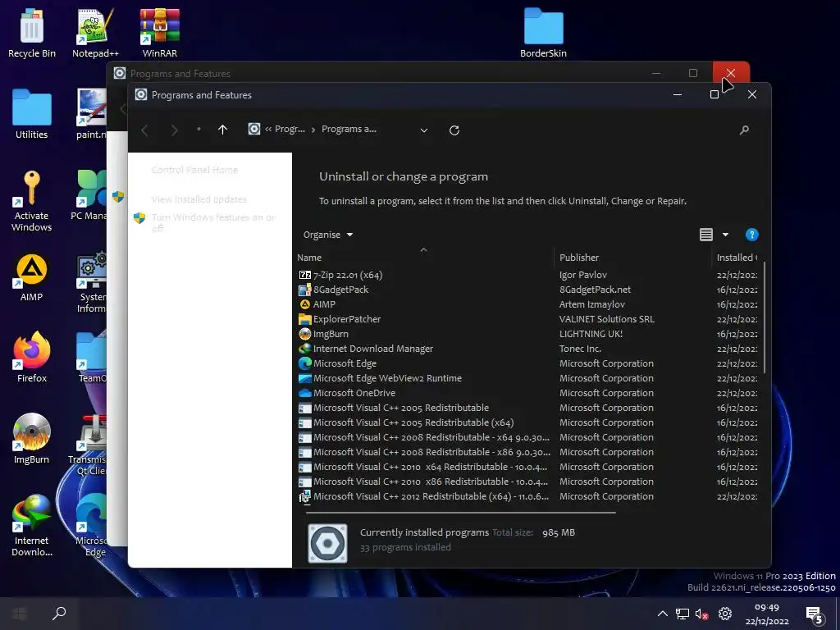Open the network tray icon
Viewport: 840px width, 630px height.
[682, 614]
